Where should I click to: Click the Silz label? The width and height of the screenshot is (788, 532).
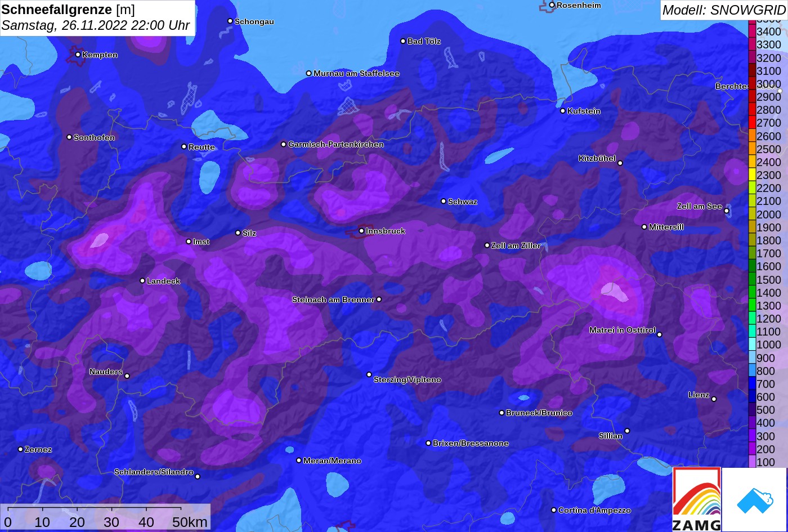click(x=249, y=233)
